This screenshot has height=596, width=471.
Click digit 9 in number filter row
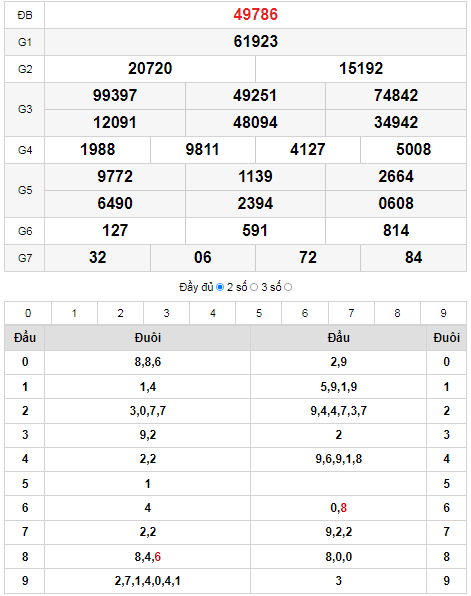tap(443, 313)
